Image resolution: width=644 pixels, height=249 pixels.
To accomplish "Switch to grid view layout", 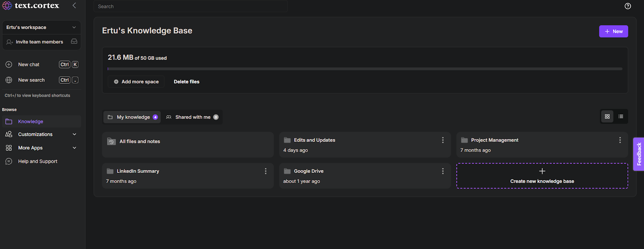I will [x=607, y=116].
